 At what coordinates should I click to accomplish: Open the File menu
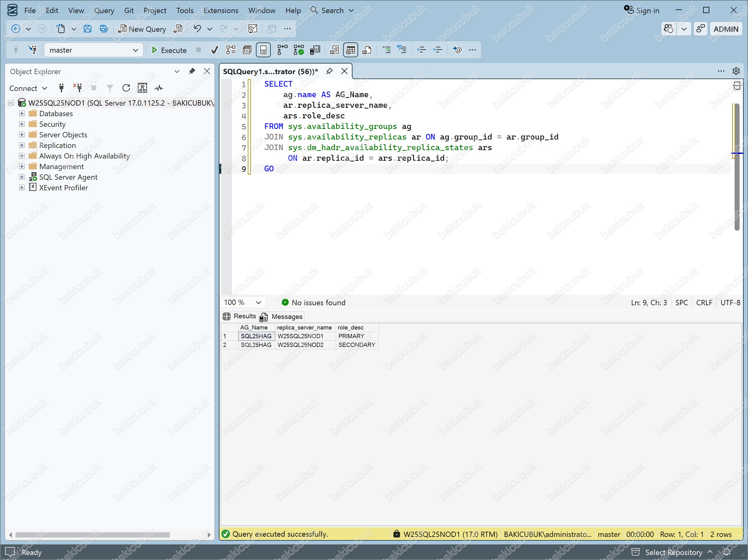tap(30, 11)
